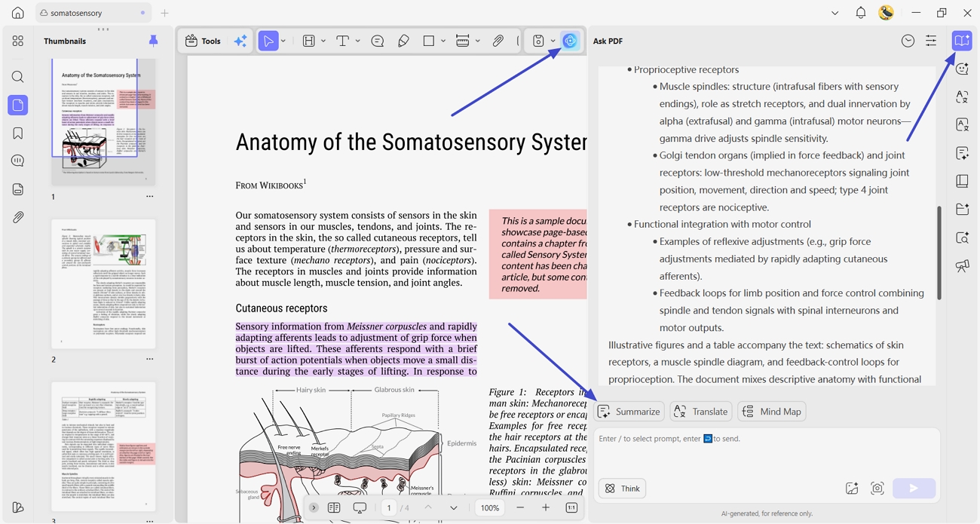The height and width of the screenshot is (524, 980).
Task: Open the translate selection icon
Action: point(962,97)
